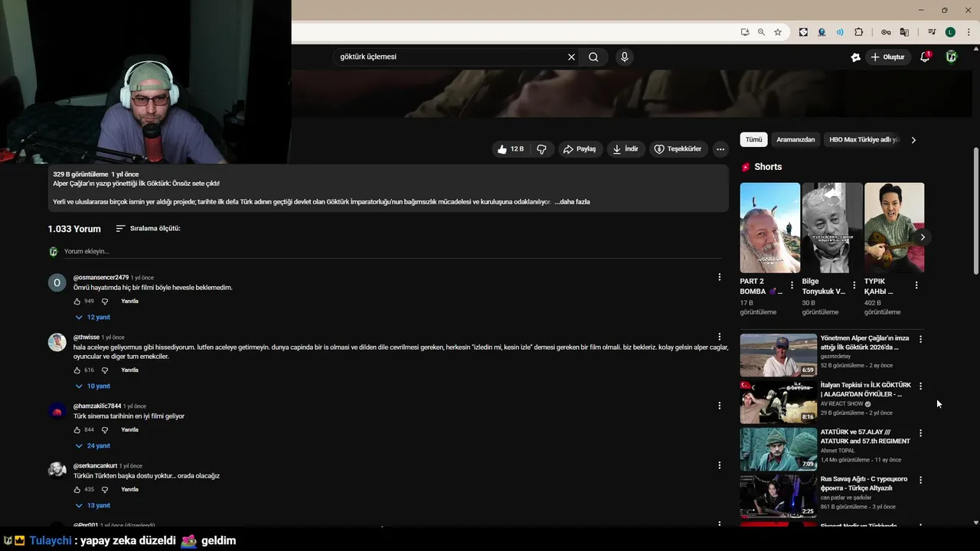980x551 pixels.
Task: Open the blue sound-wave extension icon
Action: [x=840, y=32]
